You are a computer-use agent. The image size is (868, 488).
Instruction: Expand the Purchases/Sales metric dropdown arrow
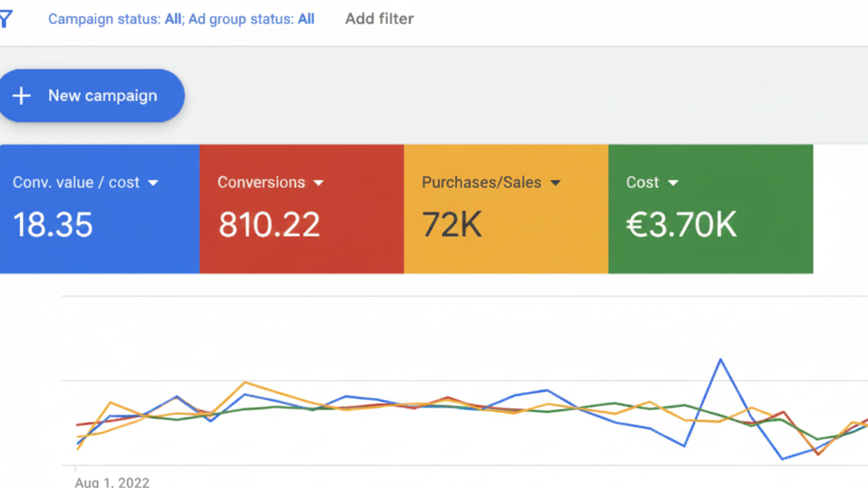click(x=555, y=183)
